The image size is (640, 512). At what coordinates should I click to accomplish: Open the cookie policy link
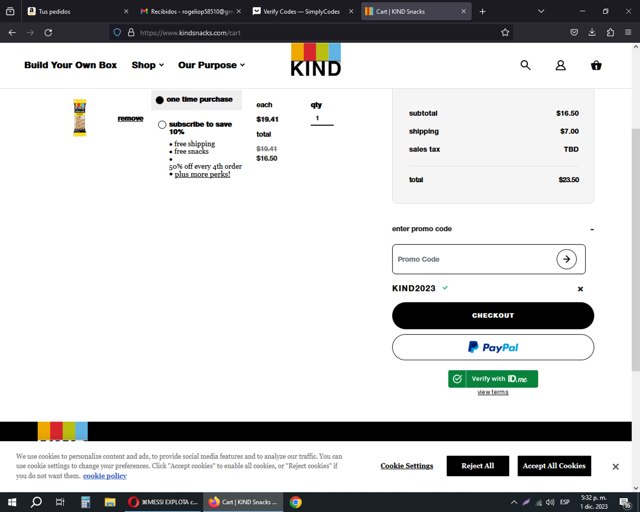105,476
